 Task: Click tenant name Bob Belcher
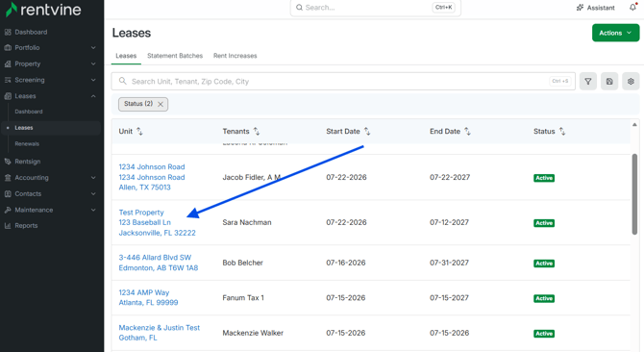pos(243,263)
